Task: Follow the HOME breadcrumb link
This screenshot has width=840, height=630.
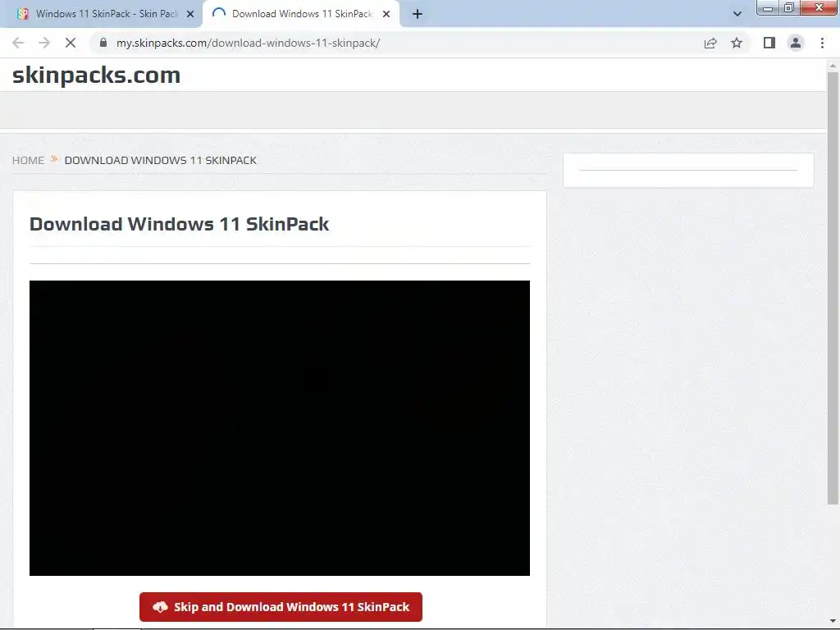Action: (29, 160)
